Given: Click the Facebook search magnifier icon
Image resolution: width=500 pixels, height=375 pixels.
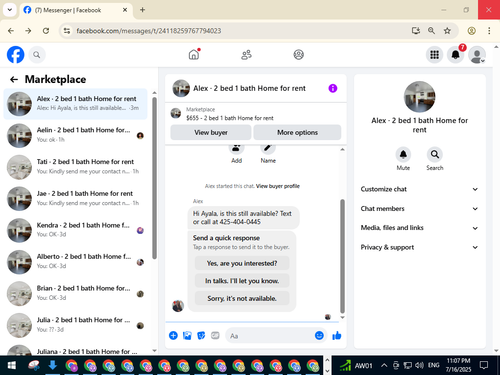Looking at the screenshot, I should pyautogui.click(x=37, y=55).
